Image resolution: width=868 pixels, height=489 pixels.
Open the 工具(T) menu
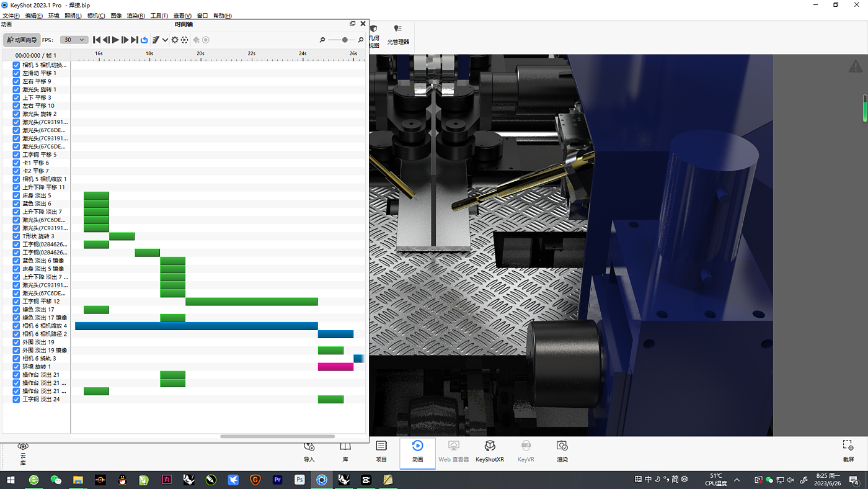(x=159, y=16)
